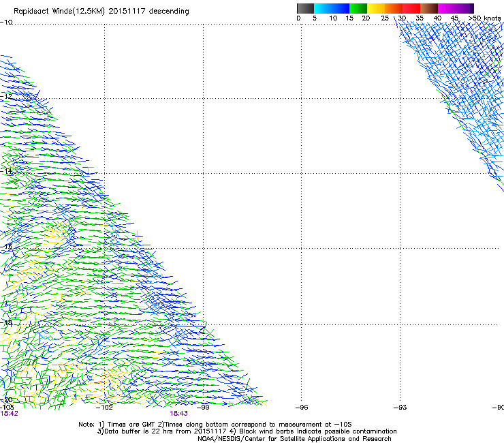Click the '-14' latitude axis label
Viewport: 504px width, 443px height.
click(x=6, y=171)
